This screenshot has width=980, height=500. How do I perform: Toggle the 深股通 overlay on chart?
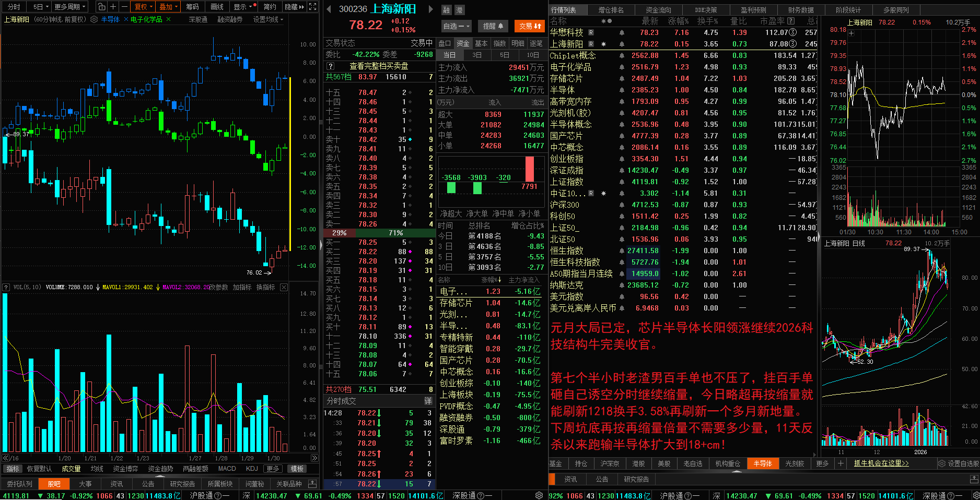point(198,19)
